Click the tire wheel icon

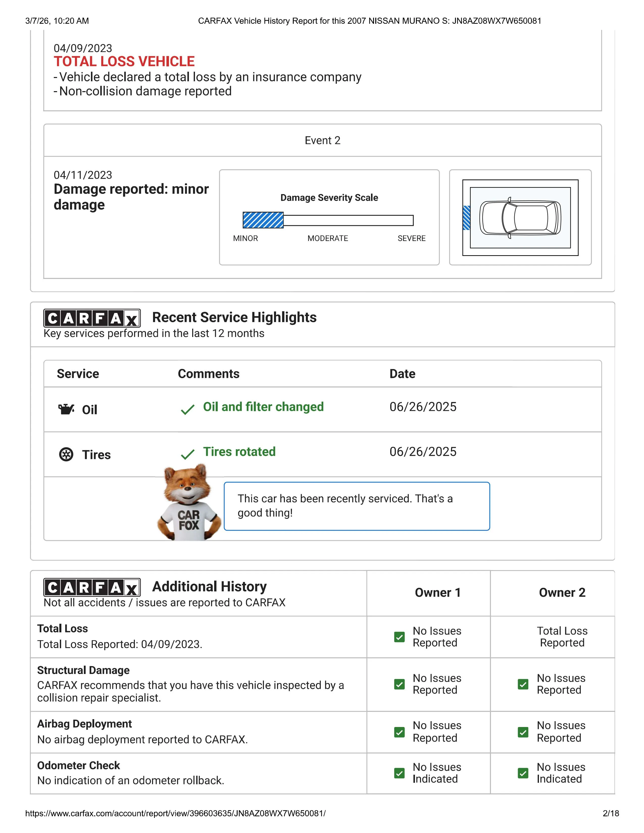[x=66, y=454]
